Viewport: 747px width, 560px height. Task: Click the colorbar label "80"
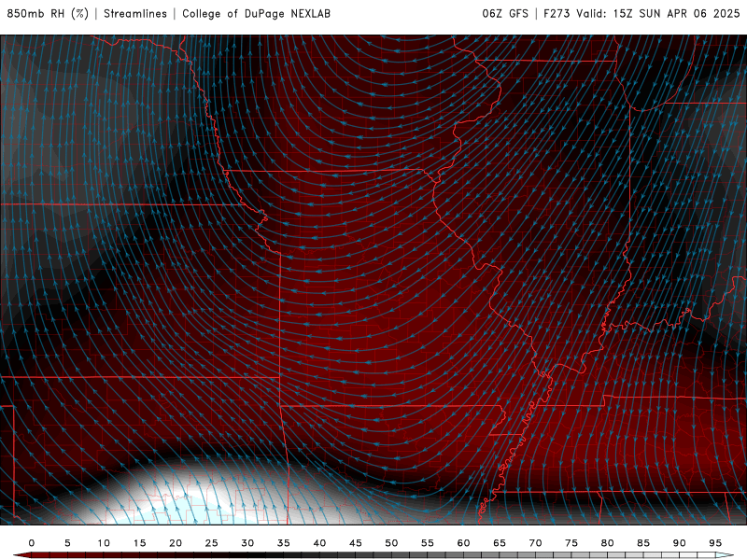608,543
